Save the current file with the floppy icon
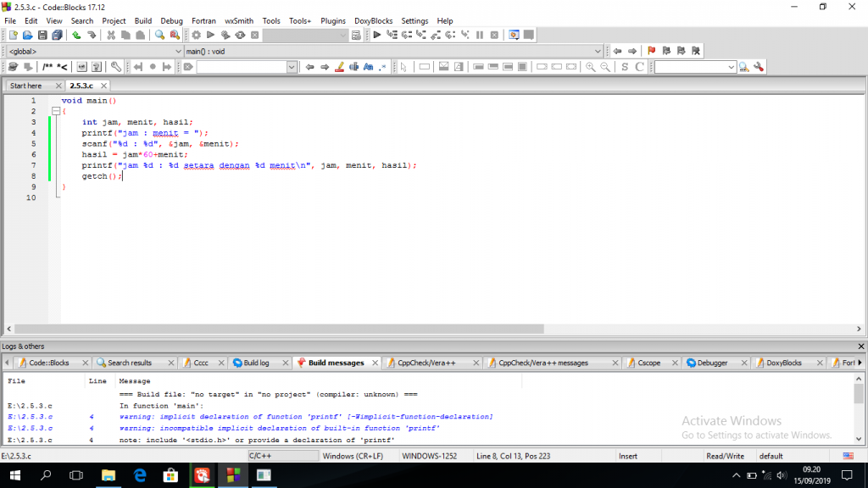The height and width of the screenshot is (488, 868). tap(42, 35)
